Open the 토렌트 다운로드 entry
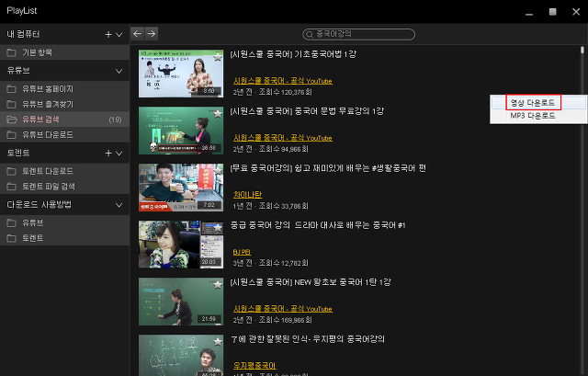588x376 pixels. 64,171
